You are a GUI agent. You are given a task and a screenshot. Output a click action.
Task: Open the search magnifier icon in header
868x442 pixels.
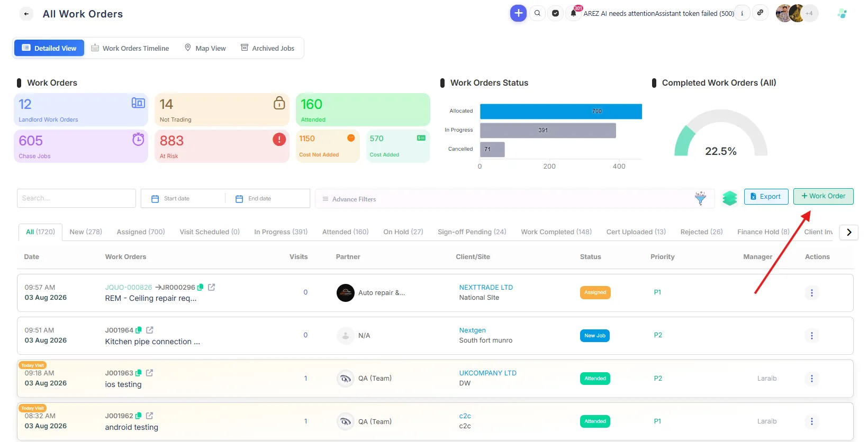(537, 13)
